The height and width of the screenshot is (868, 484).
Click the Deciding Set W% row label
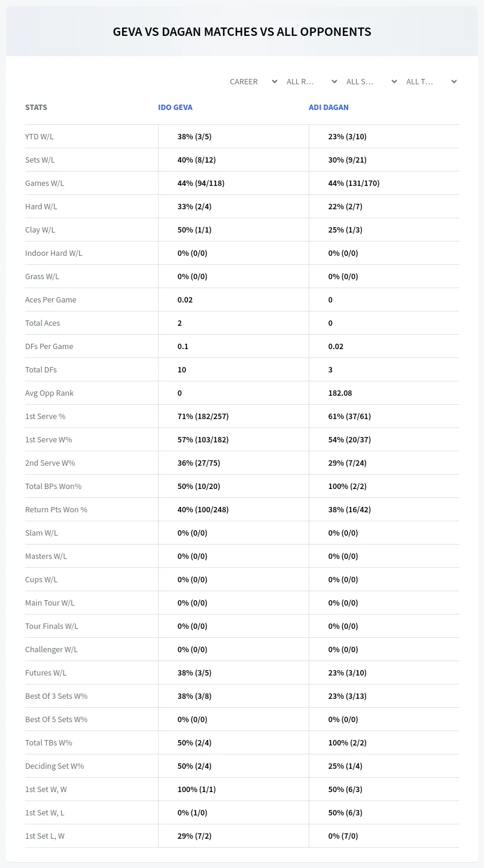point(54,766)
